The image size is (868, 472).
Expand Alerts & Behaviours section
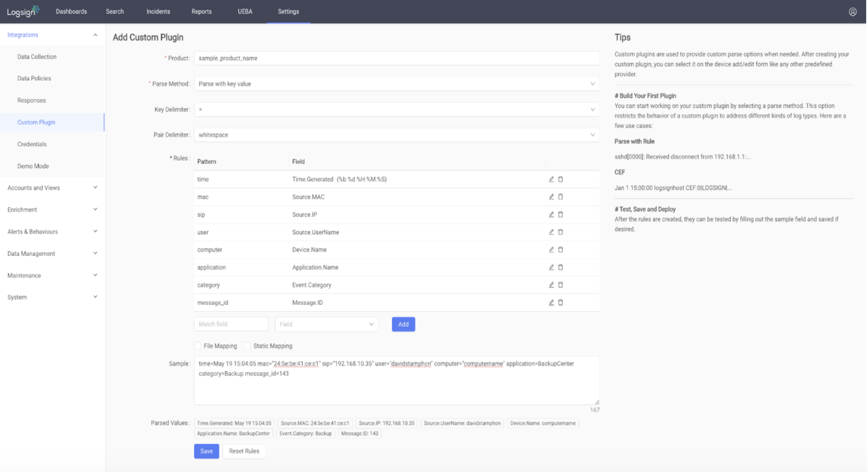click(52, 232)
